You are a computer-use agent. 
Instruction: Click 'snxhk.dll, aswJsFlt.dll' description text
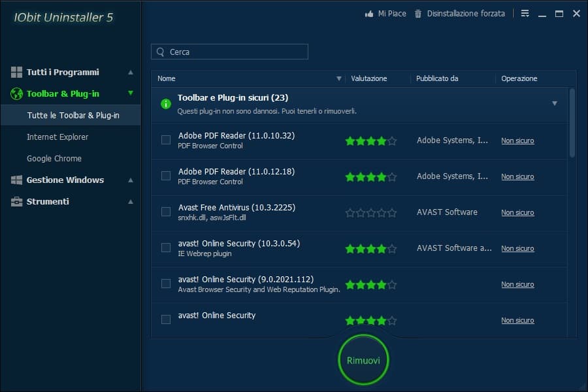tap(212, 218)
